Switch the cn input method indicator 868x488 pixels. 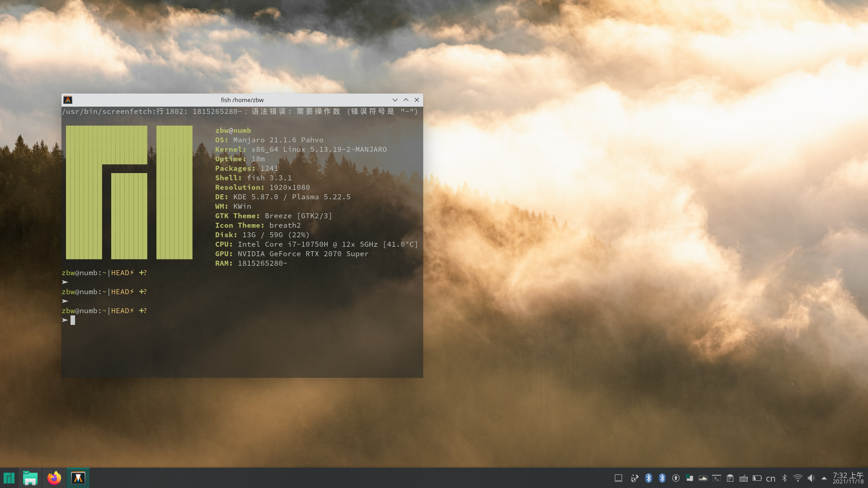771,479
